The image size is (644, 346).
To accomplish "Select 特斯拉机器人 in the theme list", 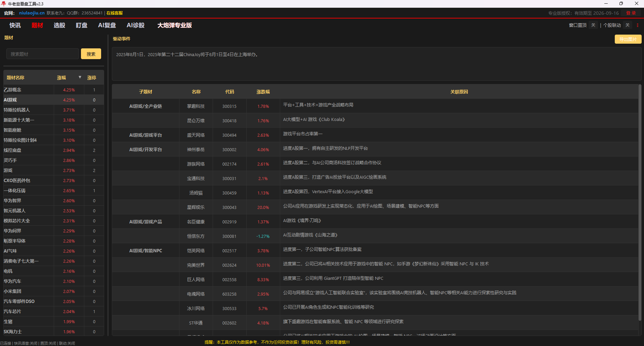I will click(17, 110).
